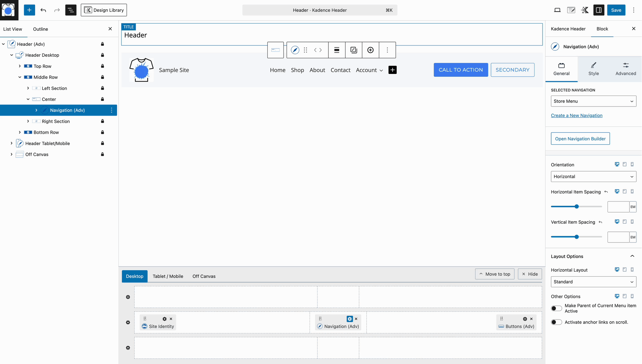Collapse the Layout Options panel
This screenshot has height=364, width=642.
click(632, 256)
